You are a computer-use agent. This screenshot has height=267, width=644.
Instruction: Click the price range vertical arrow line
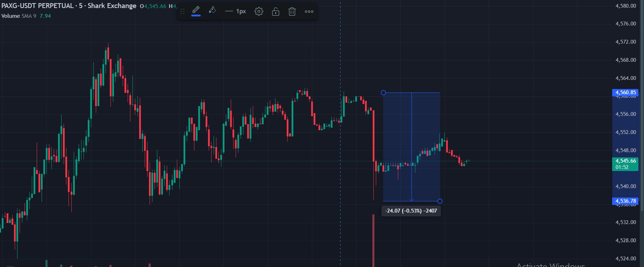pos(412,147)
